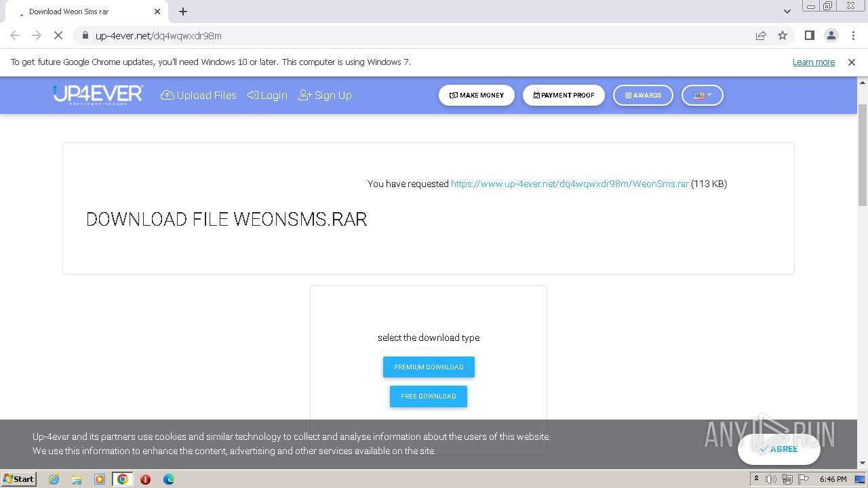
Task: Go back to previous page
Action: coord(15,35)
